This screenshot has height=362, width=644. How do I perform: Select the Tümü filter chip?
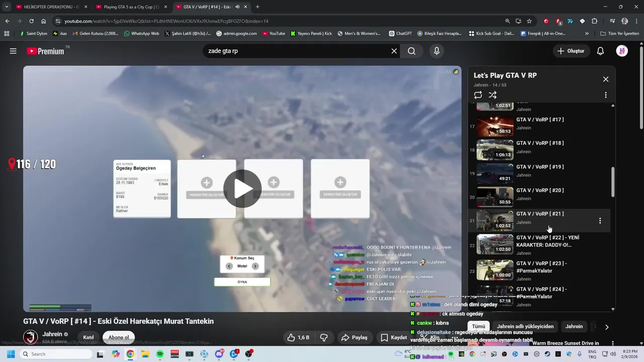click(x=478, y=326)
